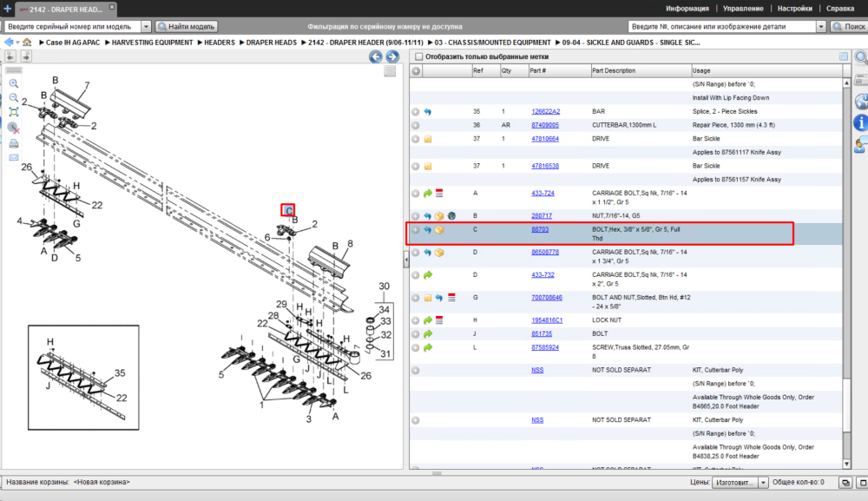Open part number link 280717
868x501 pixels.
point(542,216)
